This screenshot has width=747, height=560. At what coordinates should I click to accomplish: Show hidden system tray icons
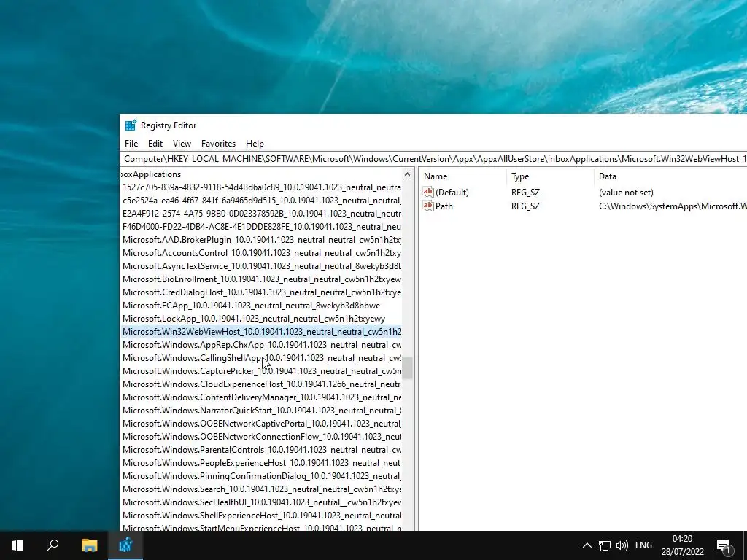click(587, 545)
